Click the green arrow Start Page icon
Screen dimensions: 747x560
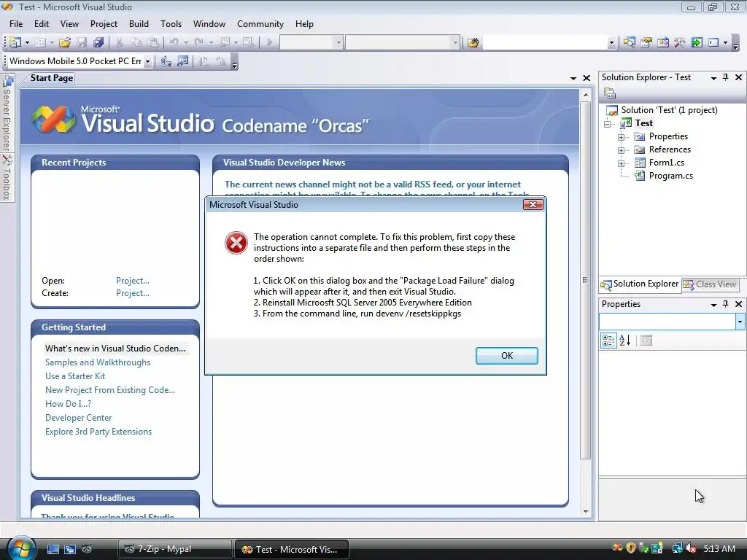[697, 42]
